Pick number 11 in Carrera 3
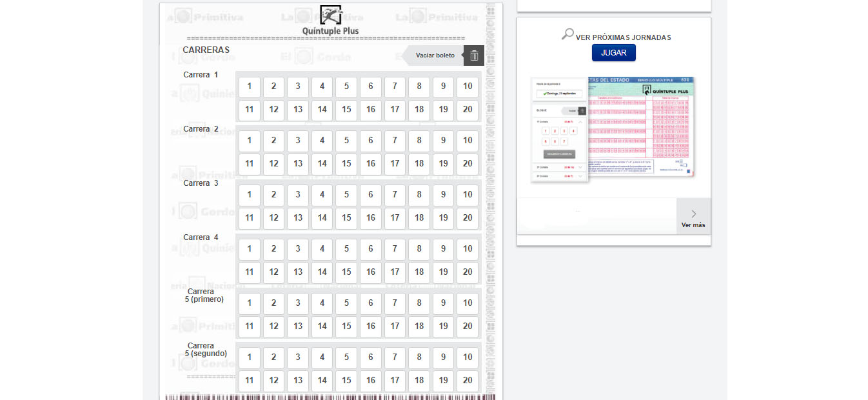The height and width of the screenshot is (400, 868). click(250, 219)
